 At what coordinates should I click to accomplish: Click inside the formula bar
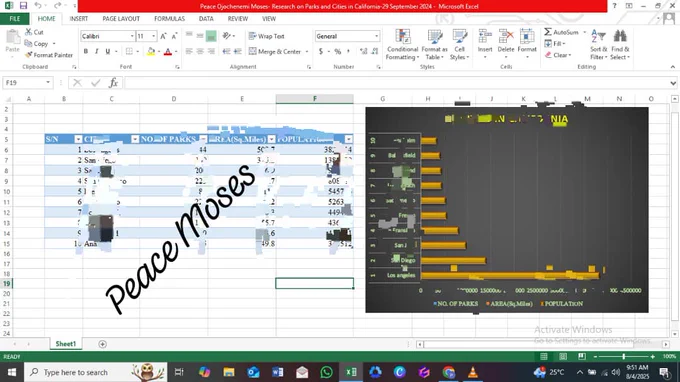click(x=397, y=82)
